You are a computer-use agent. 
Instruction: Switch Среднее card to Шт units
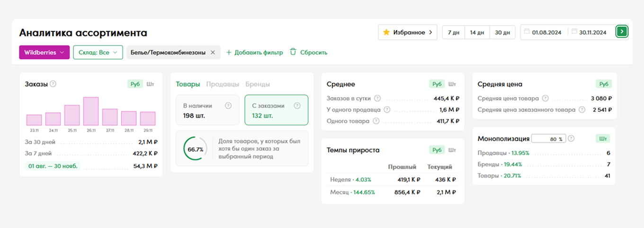pyautogui.click(x=452, y=84)
